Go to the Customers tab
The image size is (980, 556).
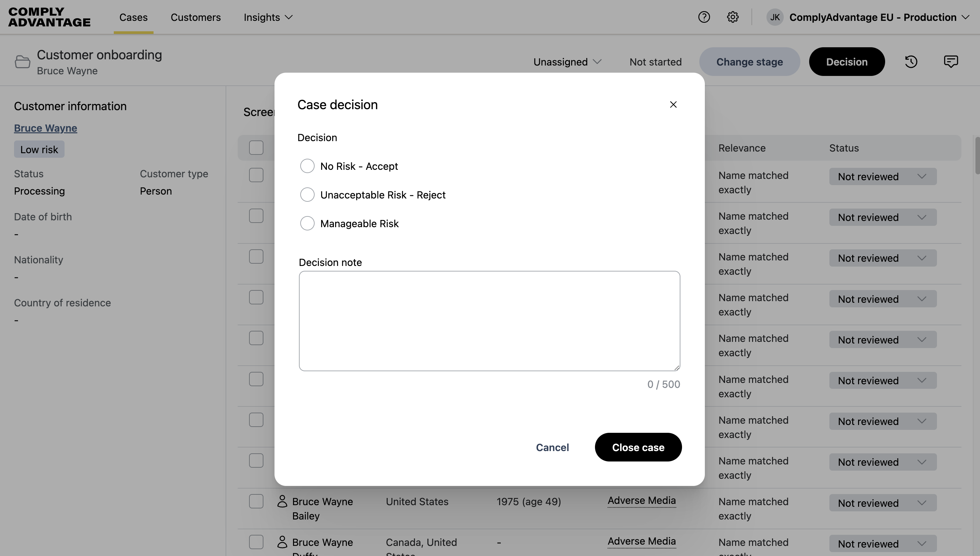(196, 17)
